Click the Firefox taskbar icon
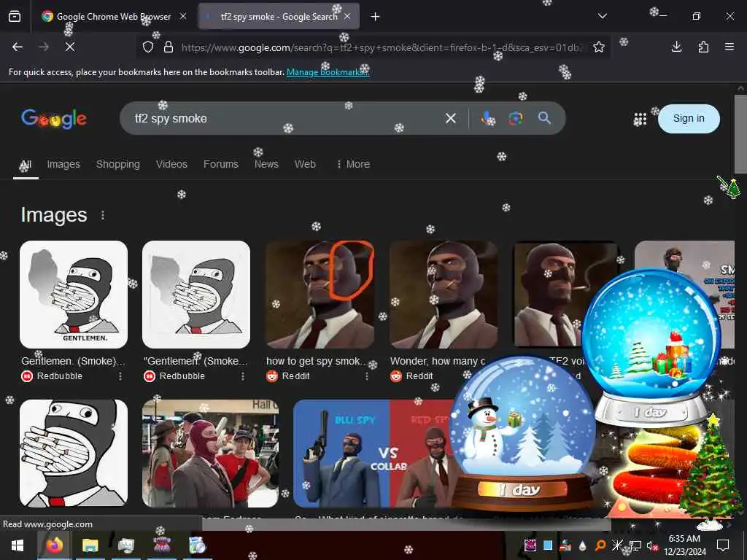This screenshot has height=560, width=747. 54,545
